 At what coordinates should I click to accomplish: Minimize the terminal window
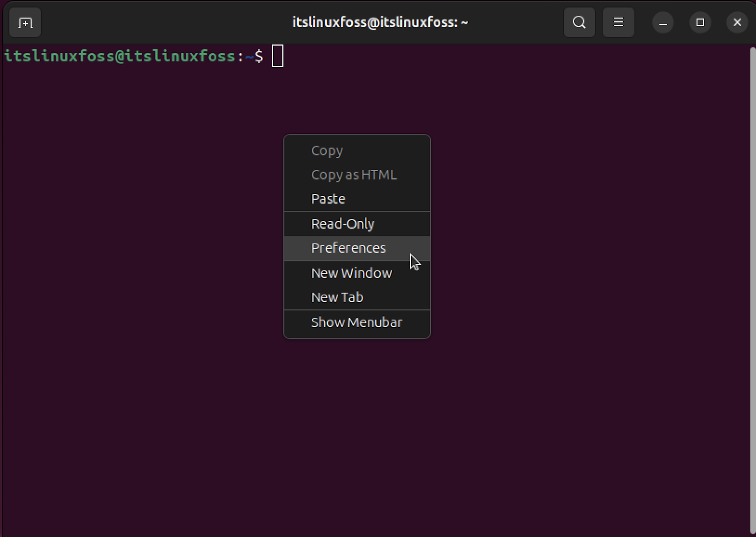663,22
